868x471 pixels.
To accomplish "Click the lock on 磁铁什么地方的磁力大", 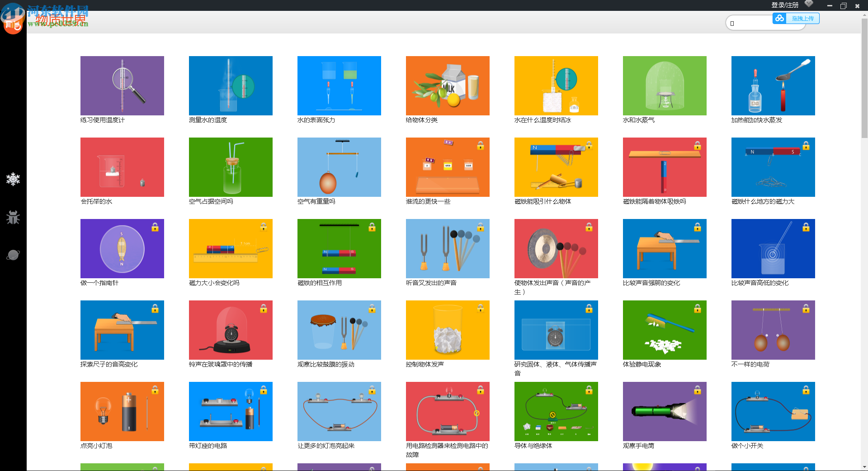I will [806, 146].
